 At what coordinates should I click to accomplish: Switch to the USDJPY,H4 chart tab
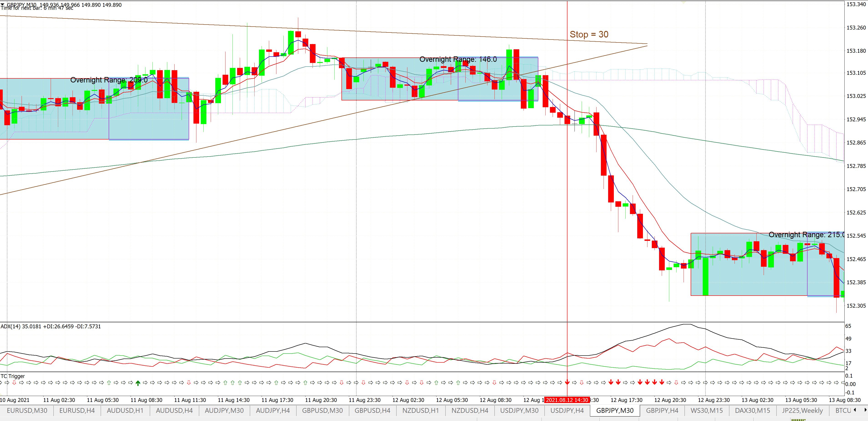coord(567,411)
